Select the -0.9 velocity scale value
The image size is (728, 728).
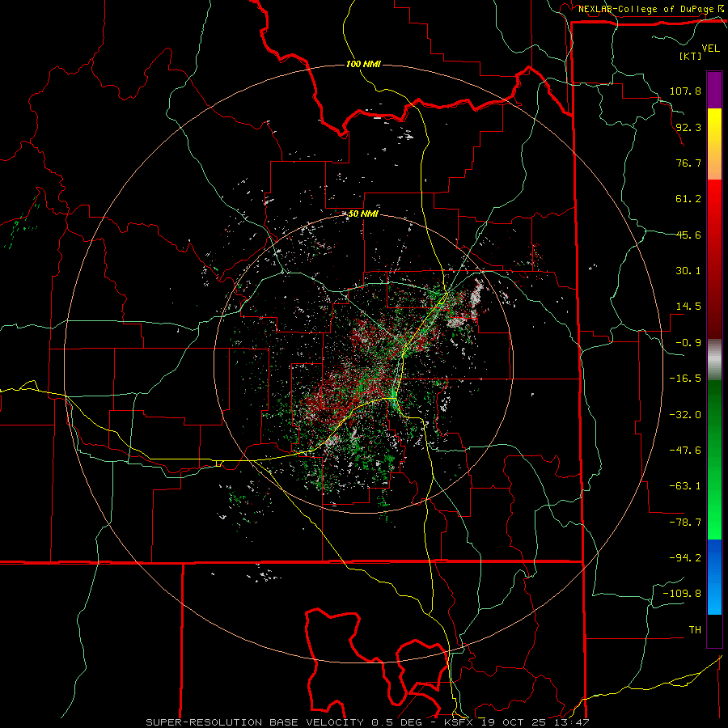(x=688, y=343)
